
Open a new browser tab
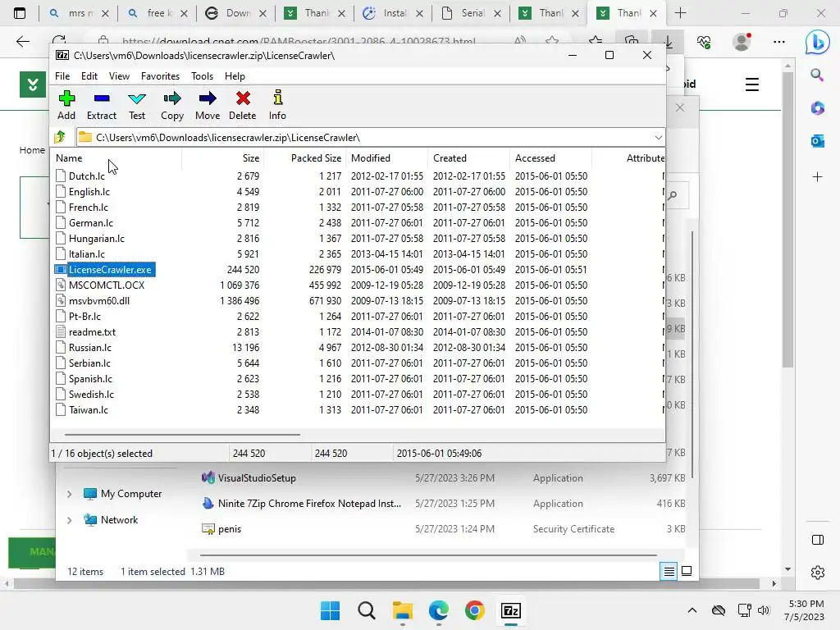[680, 13]
